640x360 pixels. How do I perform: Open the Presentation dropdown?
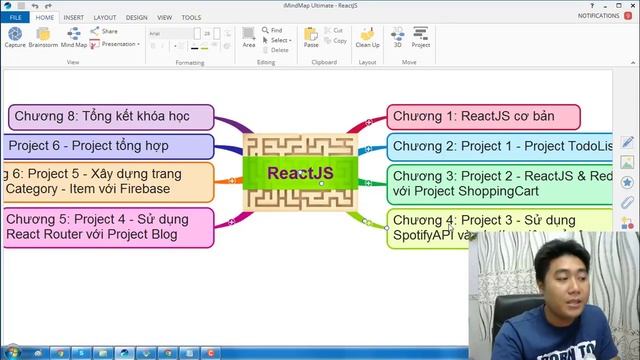pyautogui.click(x=115, y=44)
